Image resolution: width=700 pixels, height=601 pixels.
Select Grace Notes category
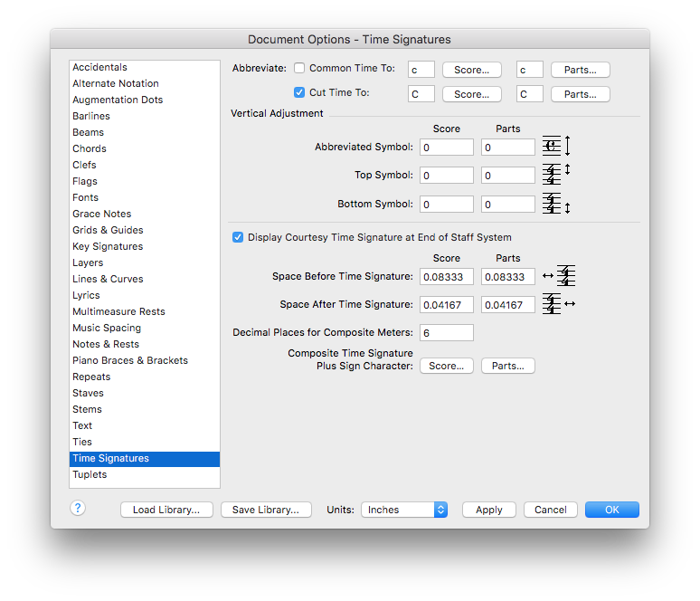pyautogui.click(x=145, y=214)
